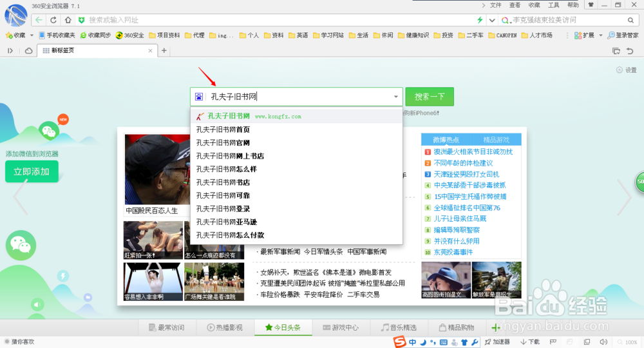Go to home page icon
Viewport: 644px width, 348px height.
[x=68, y=20]
